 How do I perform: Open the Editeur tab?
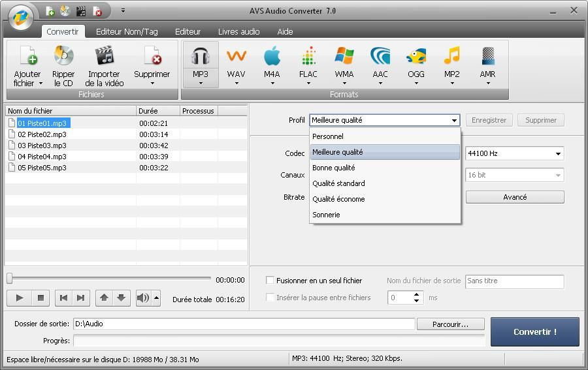click(188, 31)
